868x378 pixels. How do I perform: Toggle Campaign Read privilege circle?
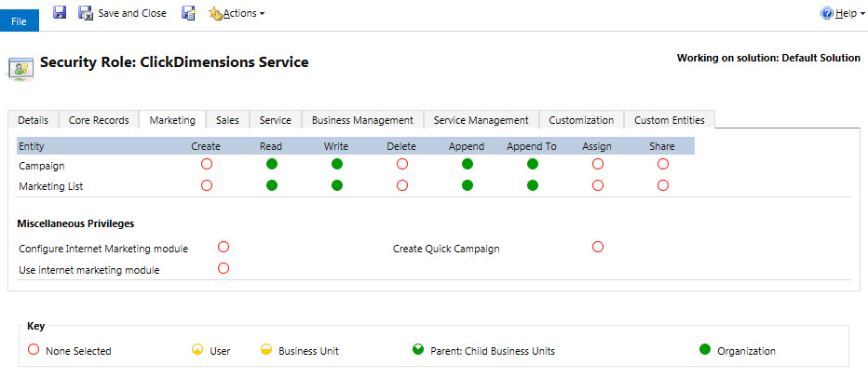pyautogui.click(x=272, y=164)
